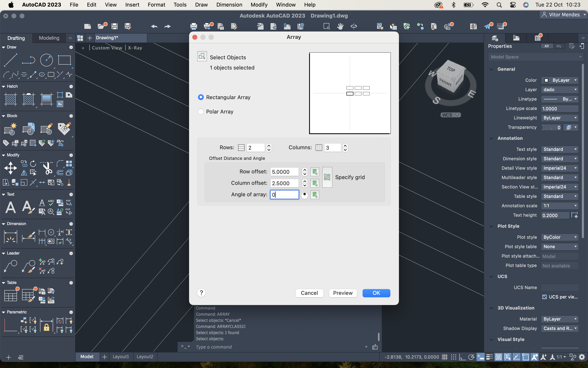Image resolution: width=588 pixels, height=368 pixels.
Task: Click the Select Objects icon in Array
Action: point(202,56)
